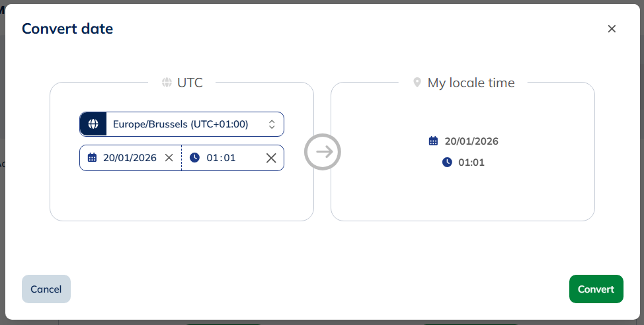This screenshot has width=644, height=325.
Task: Click the converted date 20/01/2026 text
Action: click(471, 141)
